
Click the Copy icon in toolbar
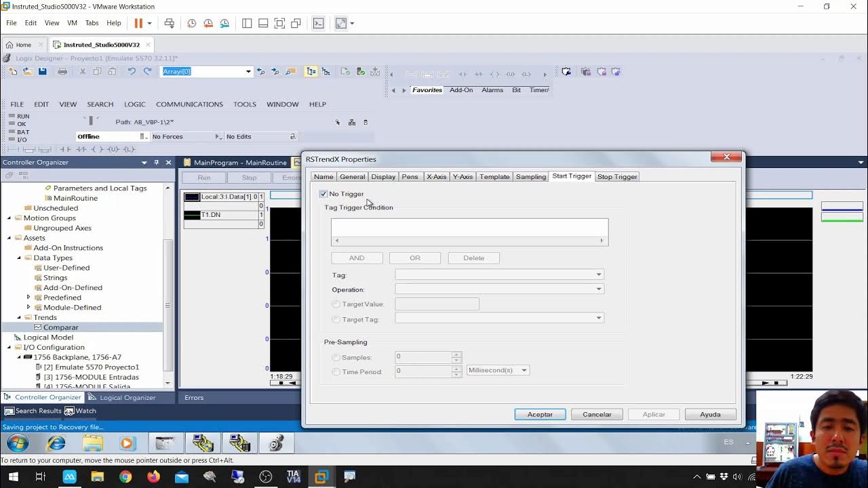[x=97, y=71]
